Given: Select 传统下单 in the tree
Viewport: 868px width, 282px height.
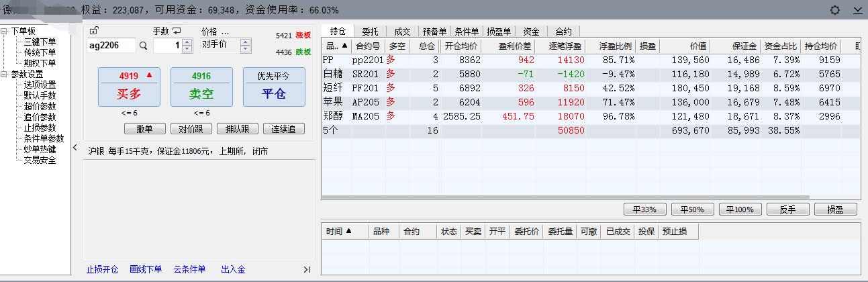Looking at the screenshot, I should (40, 52).
